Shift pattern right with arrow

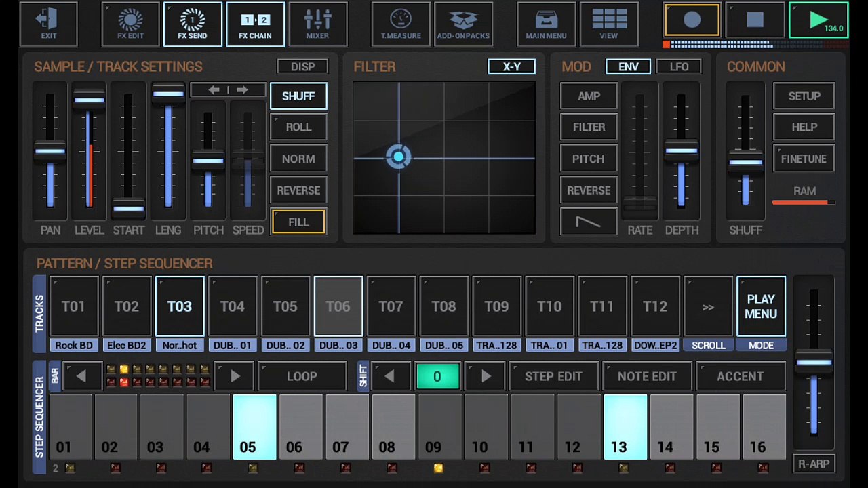[486, 376]
